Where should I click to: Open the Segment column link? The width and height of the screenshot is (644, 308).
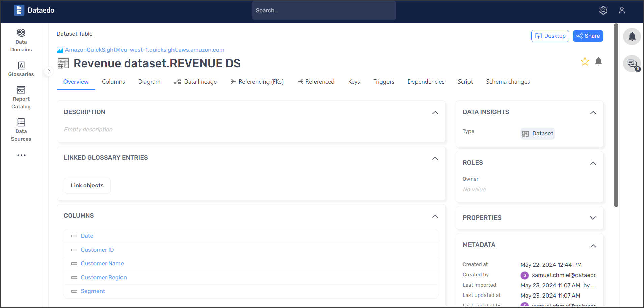93,291
